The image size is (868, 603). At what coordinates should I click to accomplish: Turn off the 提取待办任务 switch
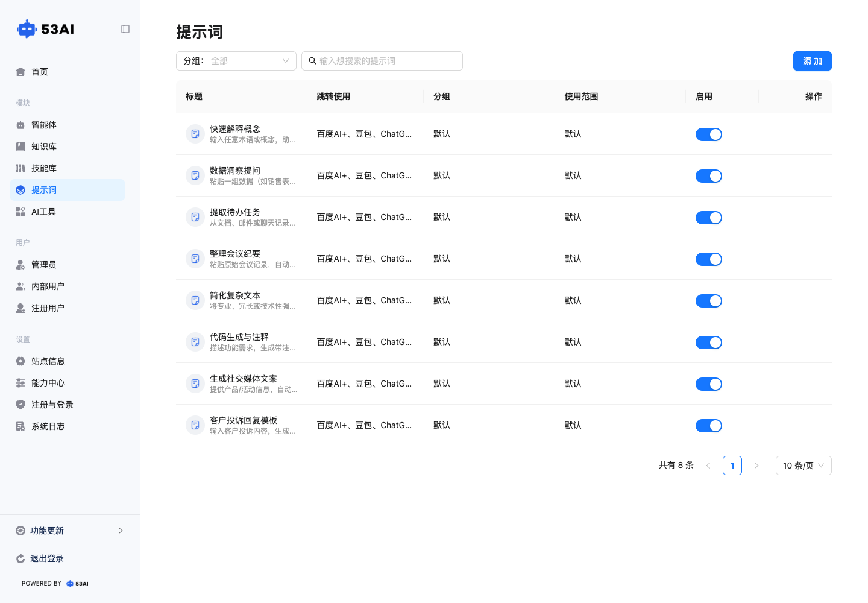(709, 218)
